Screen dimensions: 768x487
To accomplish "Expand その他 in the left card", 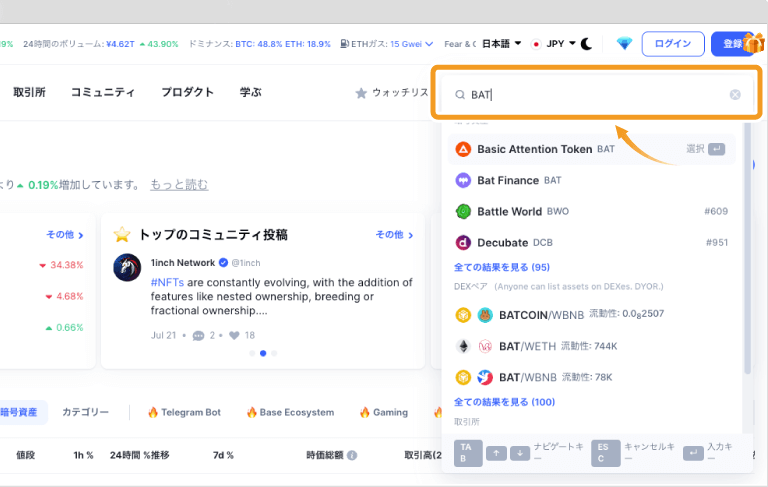I will pyautogui.click(x=65, y=235).
